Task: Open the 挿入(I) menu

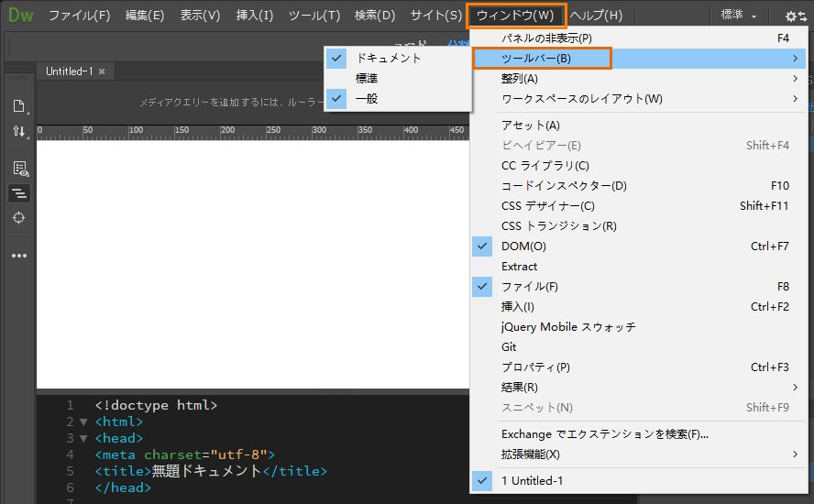Action: 255,15
